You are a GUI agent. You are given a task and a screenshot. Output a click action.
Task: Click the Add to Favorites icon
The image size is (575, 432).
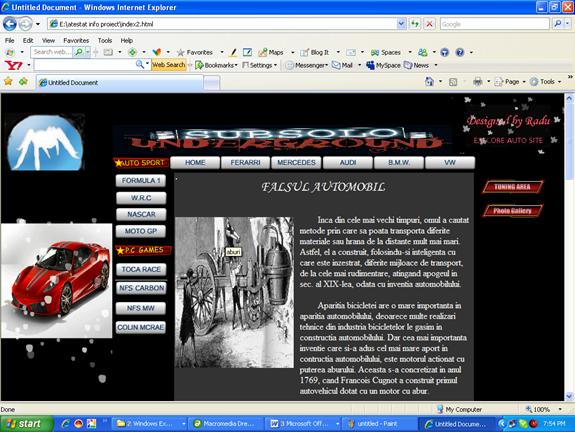(23, 81)
